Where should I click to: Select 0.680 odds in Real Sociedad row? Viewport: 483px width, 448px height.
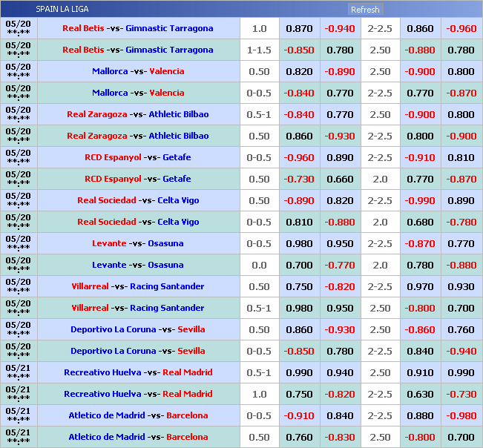420,223
